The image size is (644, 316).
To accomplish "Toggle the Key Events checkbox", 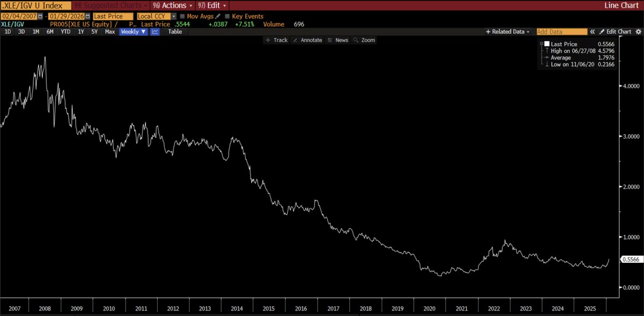I will [228, 16].
